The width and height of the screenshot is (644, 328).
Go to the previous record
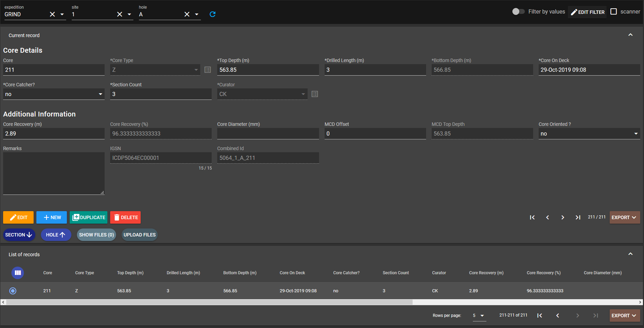point(548,217)
